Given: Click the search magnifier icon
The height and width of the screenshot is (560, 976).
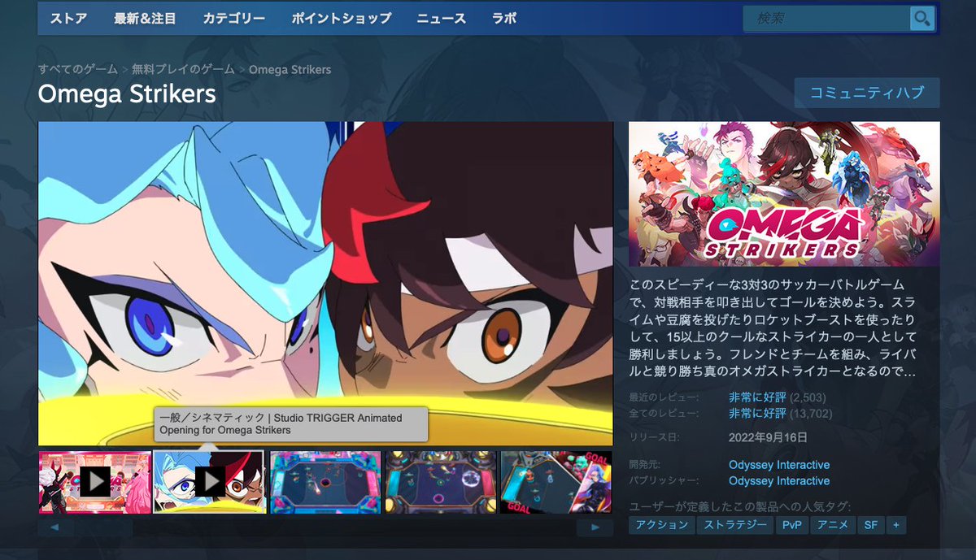Looking at the screenshot, I should pos(922,18).
